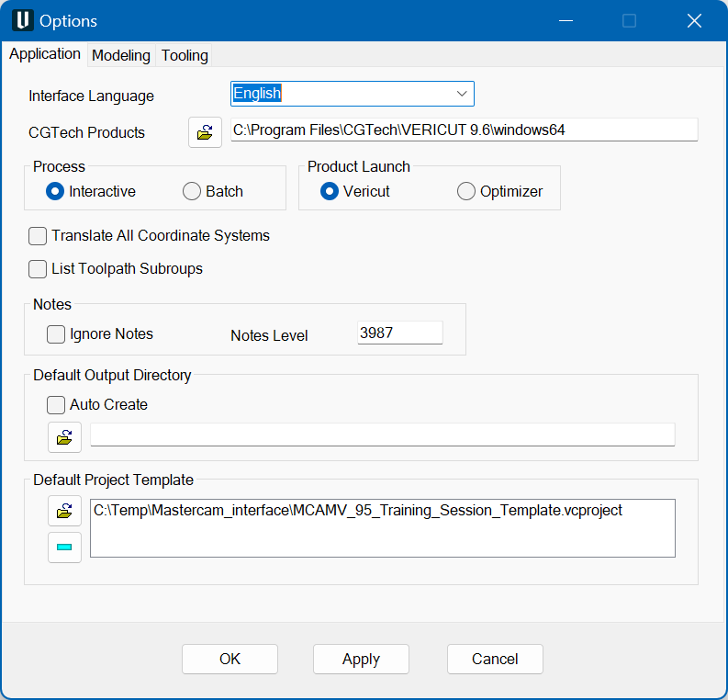Click the CGTech Products path field

click(465, 130)
